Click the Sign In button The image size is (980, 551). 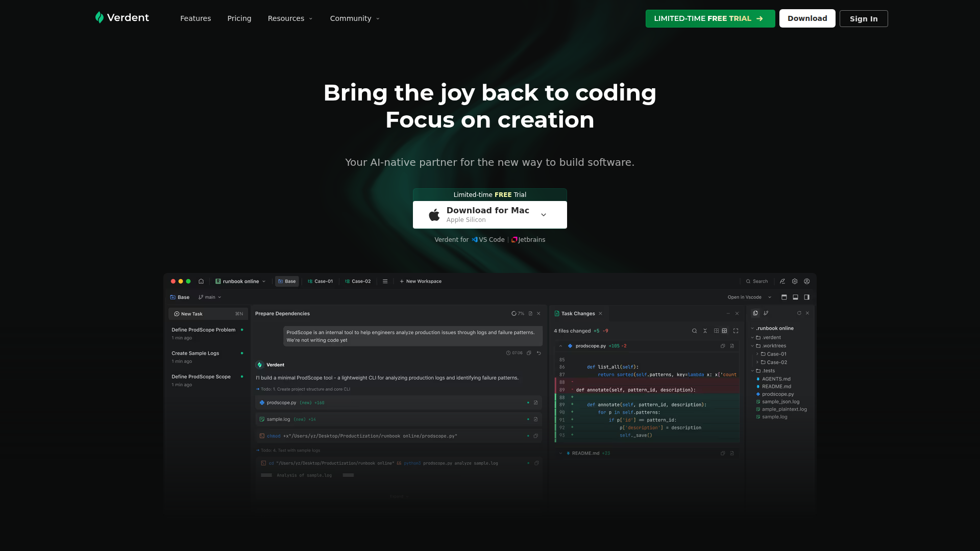tap(864, 19)
